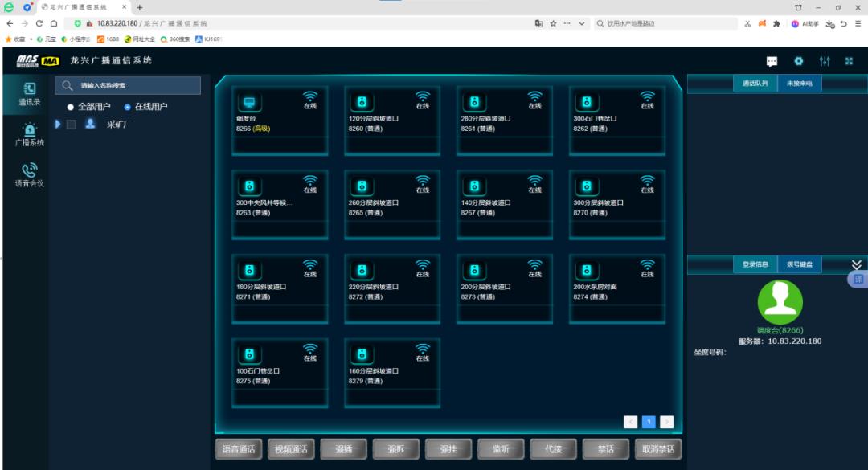868x470 pixels.
Task: Switch to the 登录信息 tab
Action: 755,264
